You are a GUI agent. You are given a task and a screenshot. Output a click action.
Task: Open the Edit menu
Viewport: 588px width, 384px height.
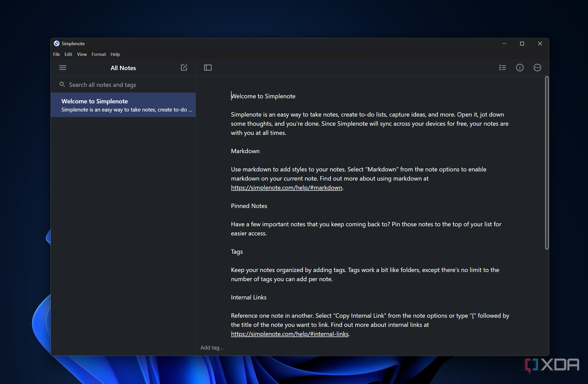pos(68,54)
